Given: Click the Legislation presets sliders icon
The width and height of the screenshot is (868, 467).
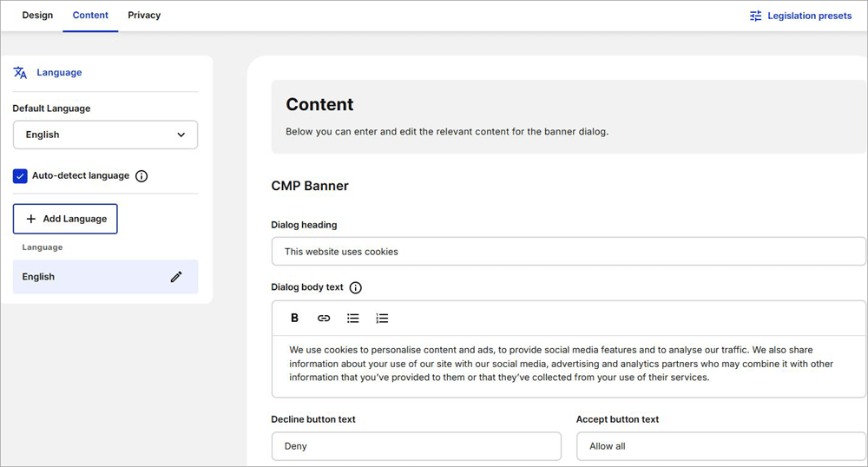Looking at the screenshot, I should click(x=756, y=16).
